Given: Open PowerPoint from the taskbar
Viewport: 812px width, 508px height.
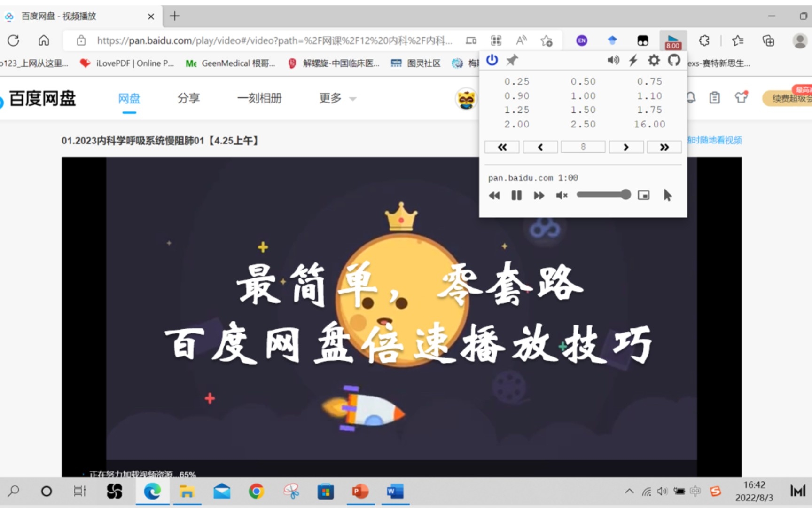Looking at the screenshot, I should pyautogui.click(x=360, y=492).
